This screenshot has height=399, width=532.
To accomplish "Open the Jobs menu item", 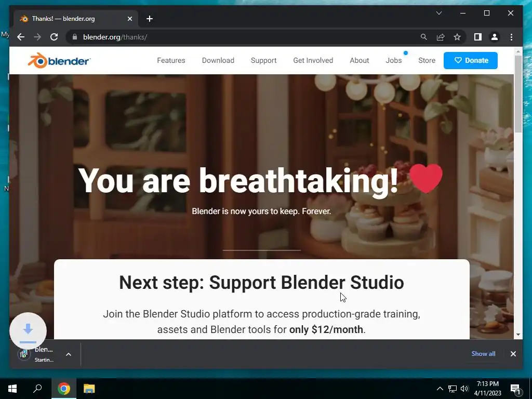I will click(394, 60).
